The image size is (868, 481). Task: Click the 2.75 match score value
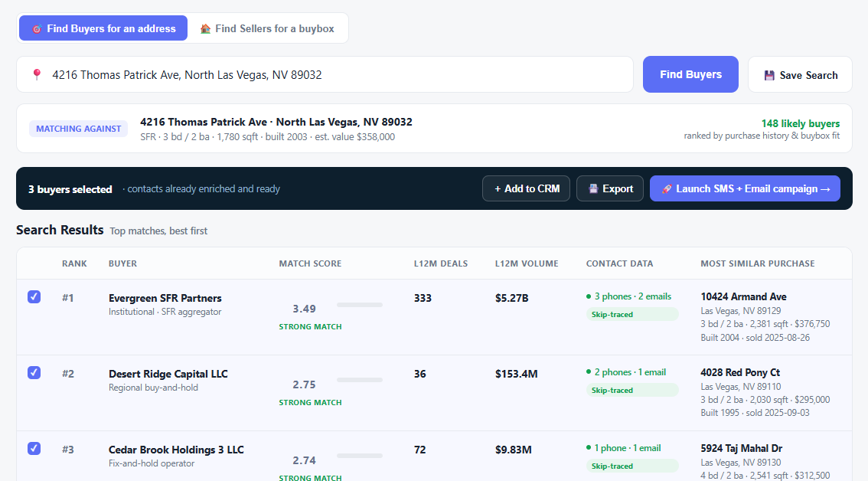click(305, 384)
